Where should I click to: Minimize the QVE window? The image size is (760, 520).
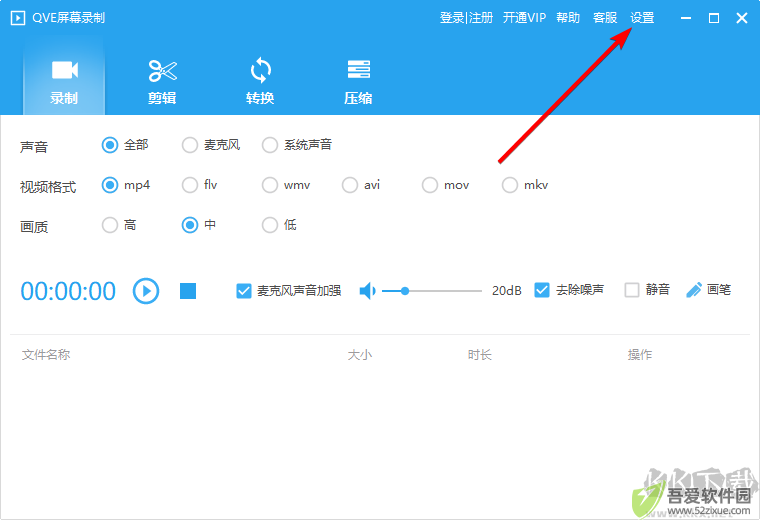pyautogui.click(x=686, y=18)
